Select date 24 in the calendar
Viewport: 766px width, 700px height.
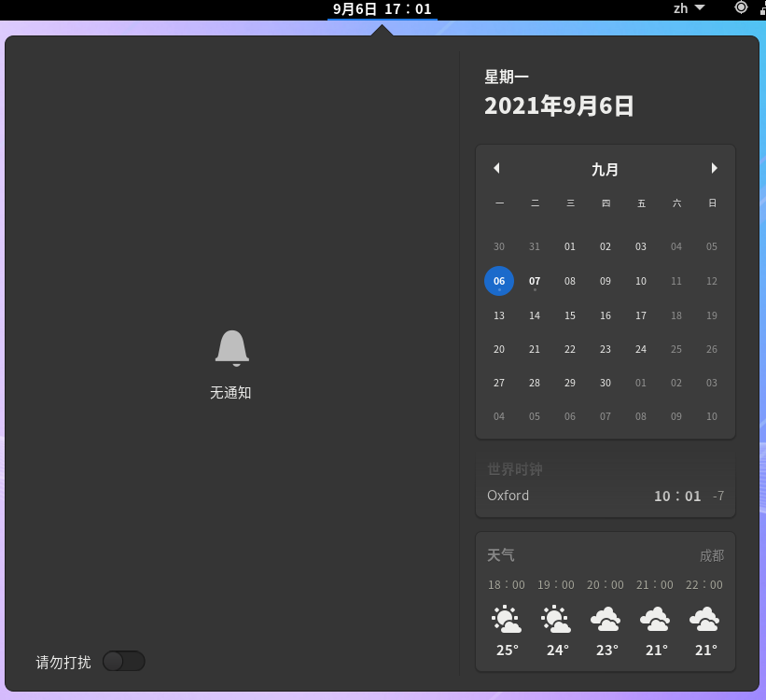pyautogui.click(x=641, y=349)
